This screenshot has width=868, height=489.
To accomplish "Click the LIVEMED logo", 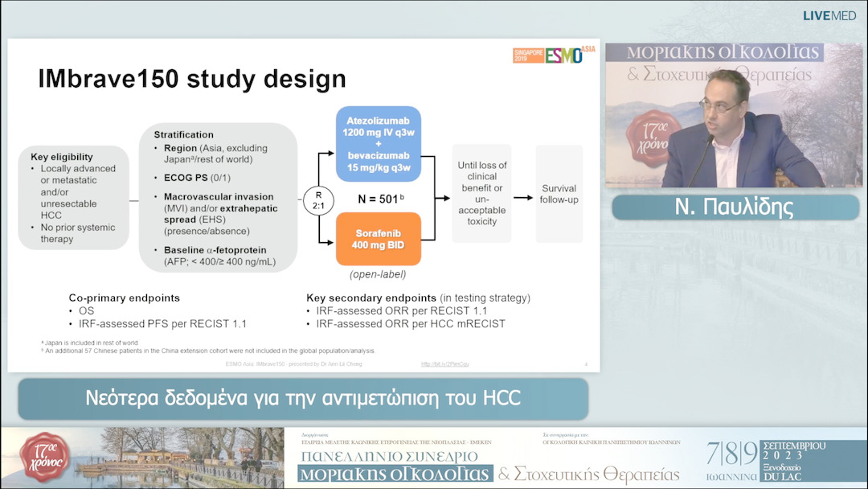I will coord(829,15).
